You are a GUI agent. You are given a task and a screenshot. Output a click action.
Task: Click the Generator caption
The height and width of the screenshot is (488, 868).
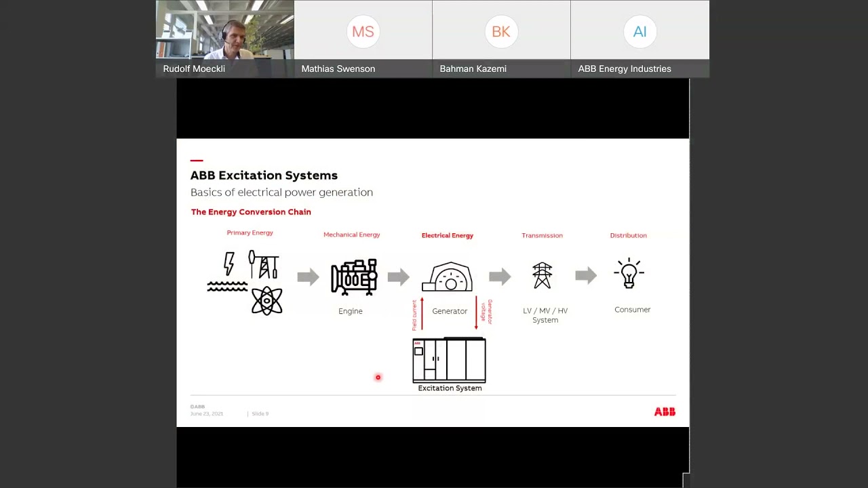pos(450,311)
